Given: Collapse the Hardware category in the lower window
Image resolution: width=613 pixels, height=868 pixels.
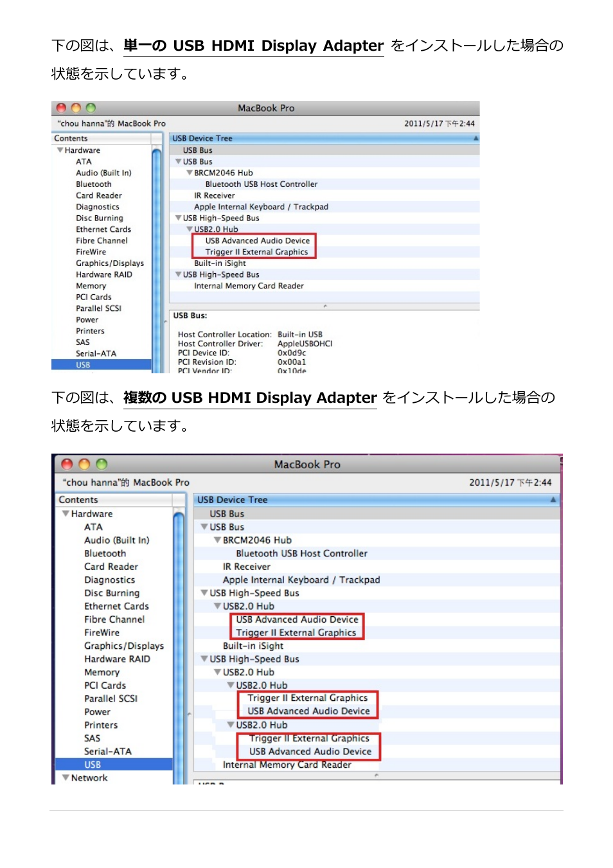Looking at the screenshot, I should click(x=66, y=514).
